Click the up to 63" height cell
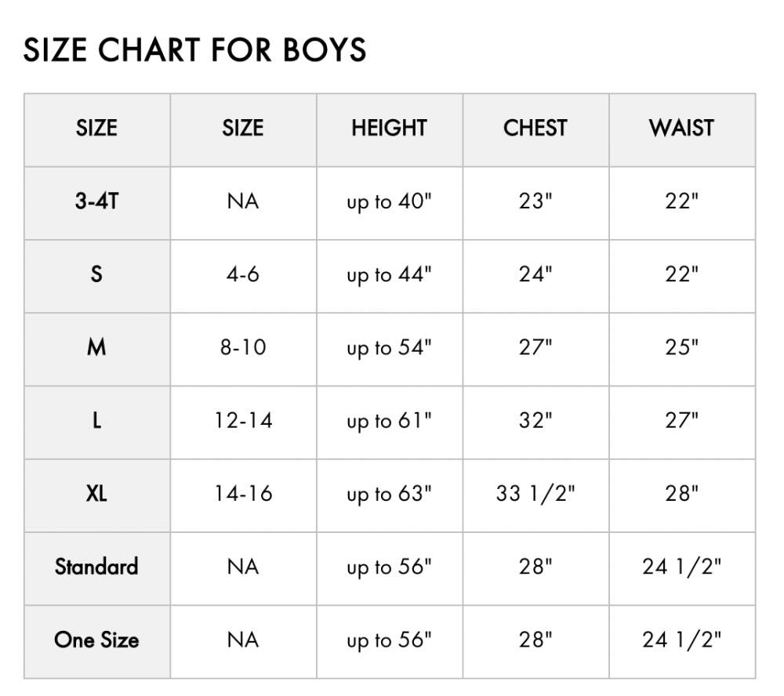 point(390,494)
